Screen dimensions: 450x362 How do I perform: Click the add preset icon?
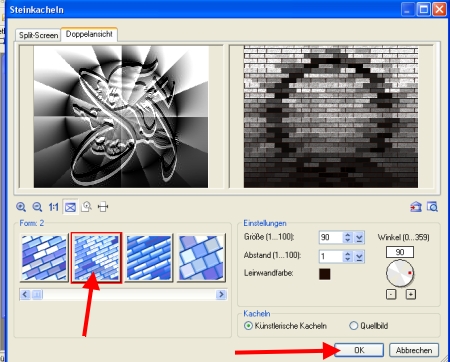[x=416, y=207]
